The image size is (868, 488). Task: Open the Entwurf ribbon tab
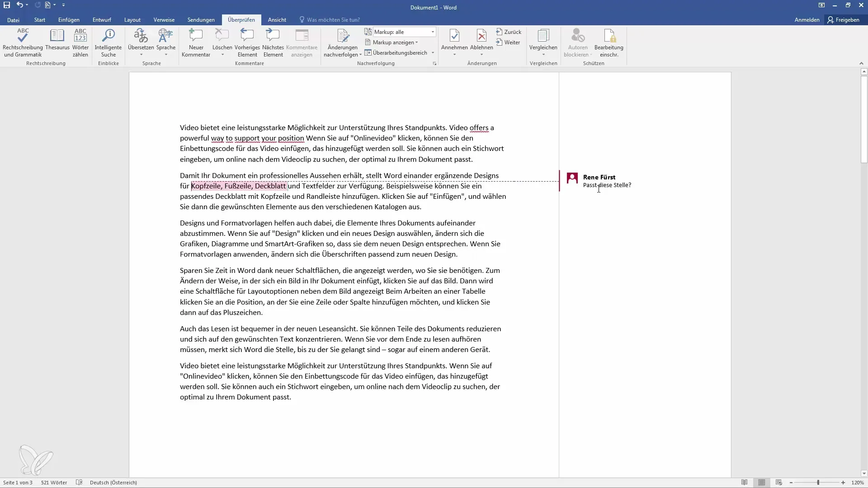tap(102, 20)
